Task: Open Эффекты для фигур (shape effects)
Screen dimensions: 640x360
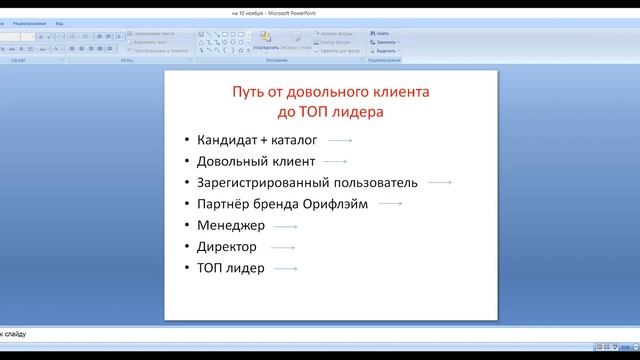Action: [x=338, y=51]
